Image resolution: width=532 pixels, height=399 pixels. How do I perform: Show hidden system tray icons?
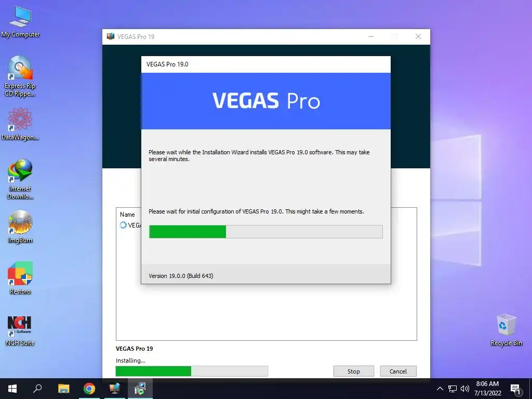pos(440,389)
